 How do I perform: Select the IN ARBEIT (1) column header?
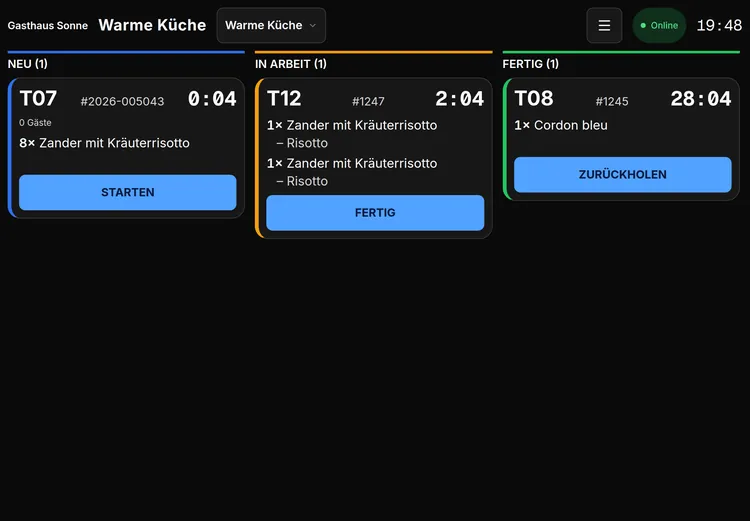point(291,64)
